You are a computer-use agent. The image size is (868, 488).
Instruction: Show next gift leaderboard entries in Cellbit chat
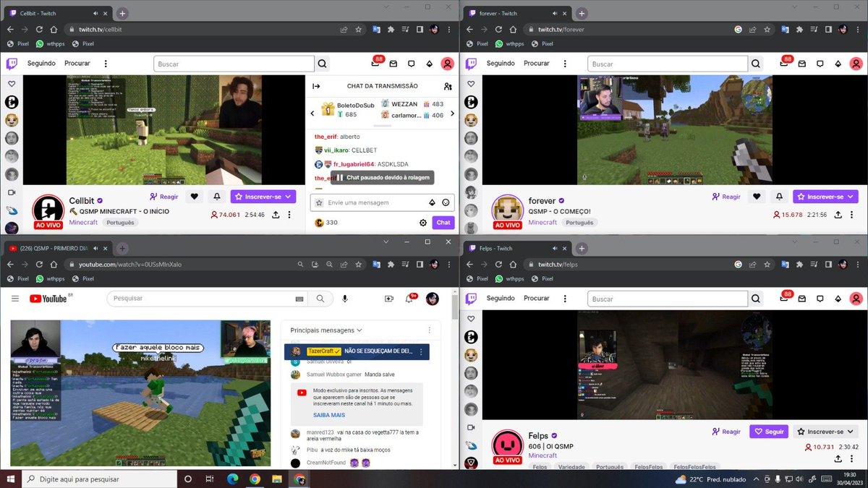click(x=453, y=113)
